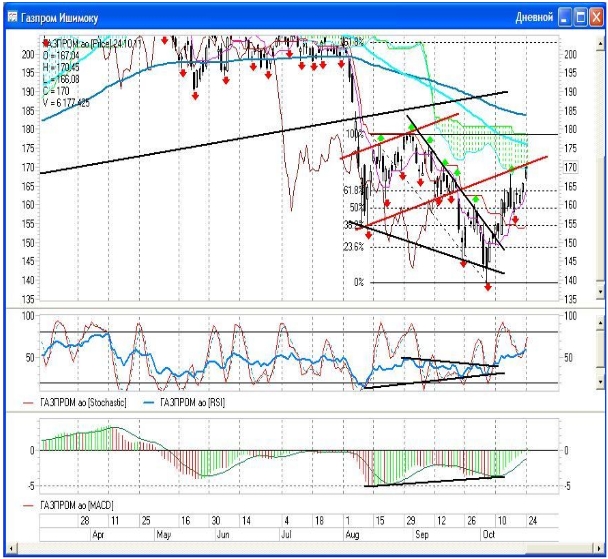Click date '28' on the time axis

(85, 521)
